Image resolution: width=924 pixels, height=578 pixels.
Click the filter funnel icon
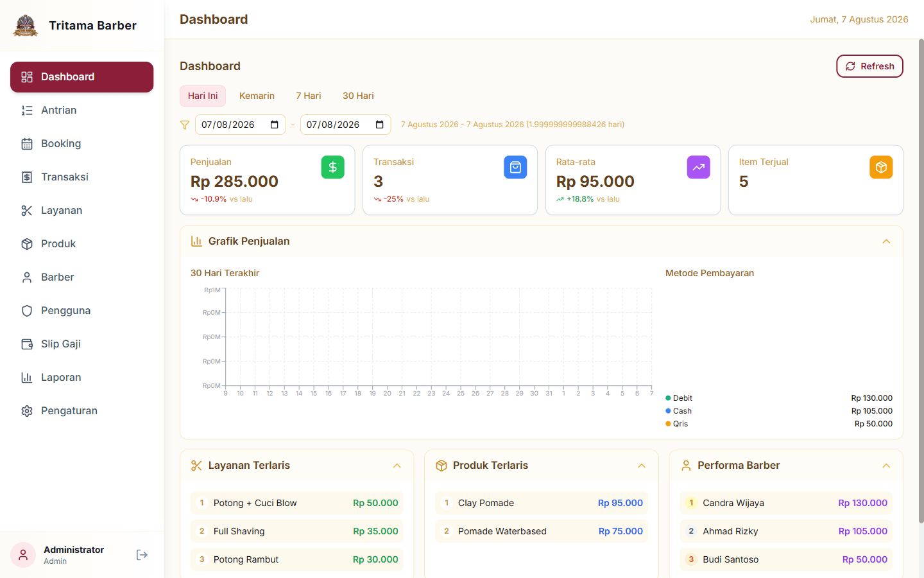(185, 125)
